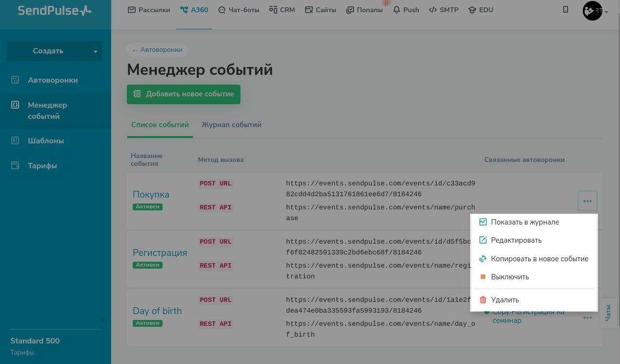This screenshot has width=620, height=364.
Task: Open the Регистрация event name link
Action: [x=160, y=252]
